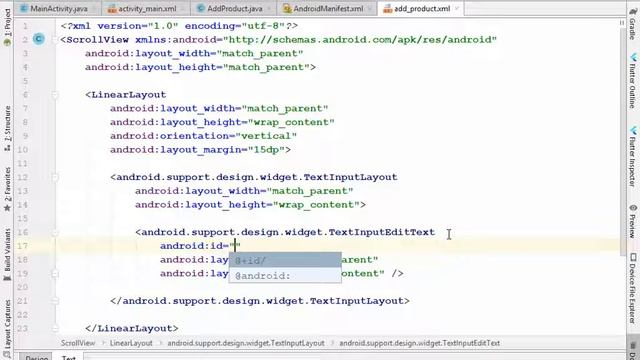Close the activity_main.xml tab

182,9
